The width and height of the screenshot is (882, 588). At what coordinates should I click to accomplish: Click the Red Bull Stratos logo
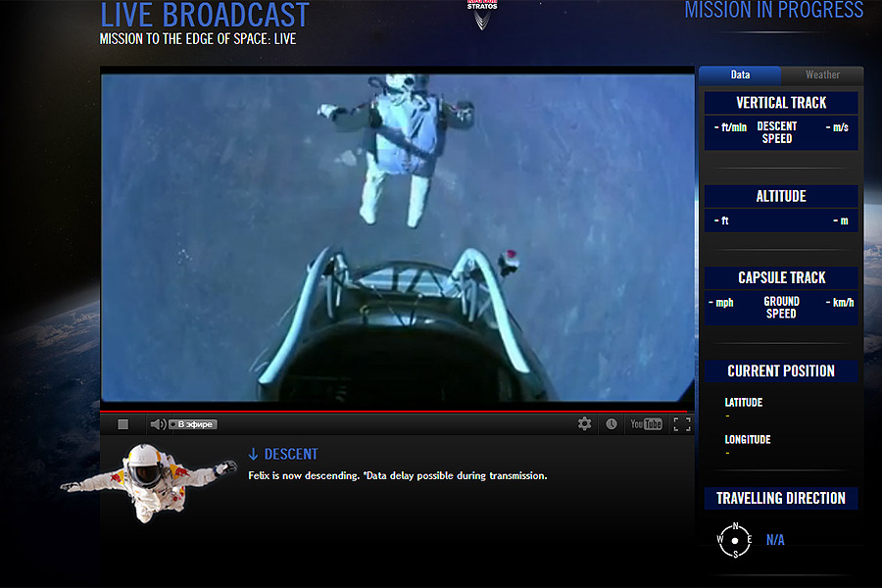[x=482, y=14]
